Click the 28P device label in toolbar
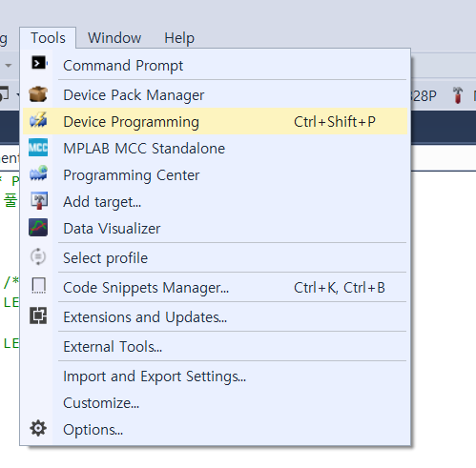The image size is (476, 468). coord(424,95)
